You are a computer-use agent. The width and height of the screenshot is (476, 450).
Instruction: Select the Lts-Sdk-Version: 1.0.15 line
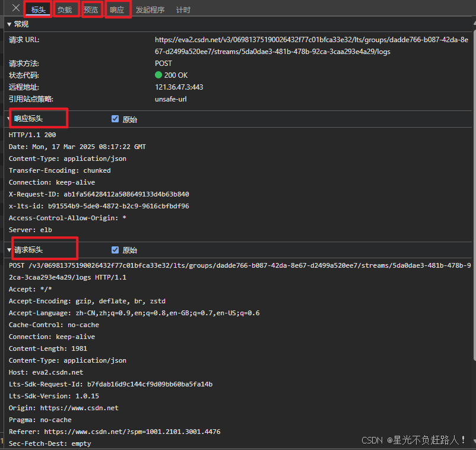click(54, 396)
